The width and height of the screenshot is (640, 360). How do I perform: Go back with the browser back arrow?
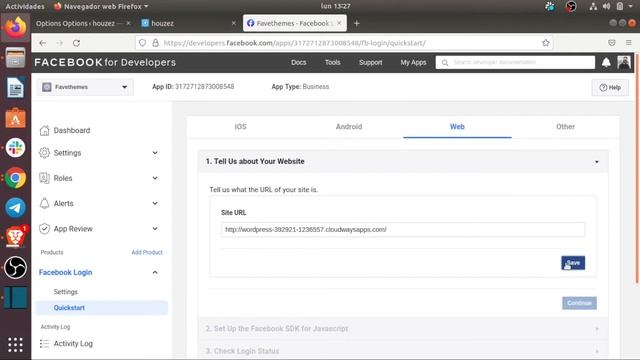click(x=42, y=43)
